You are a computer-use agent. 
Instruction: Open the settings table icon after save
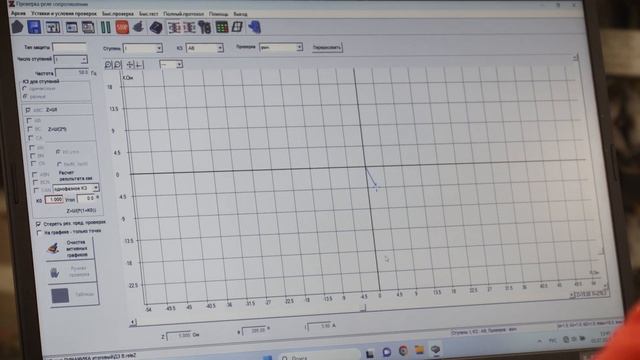click(x=53, y=27)
